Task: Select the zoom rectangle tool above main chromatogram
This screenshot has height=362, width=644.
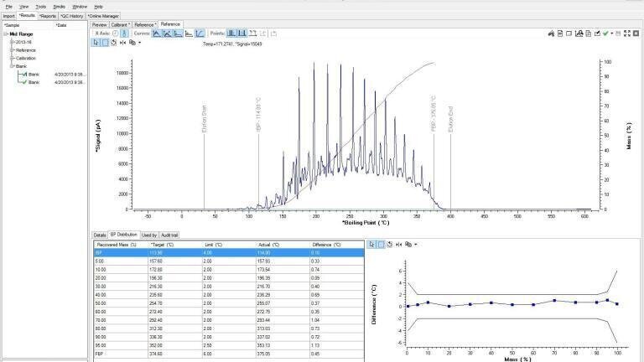Action: pos(105,42)
